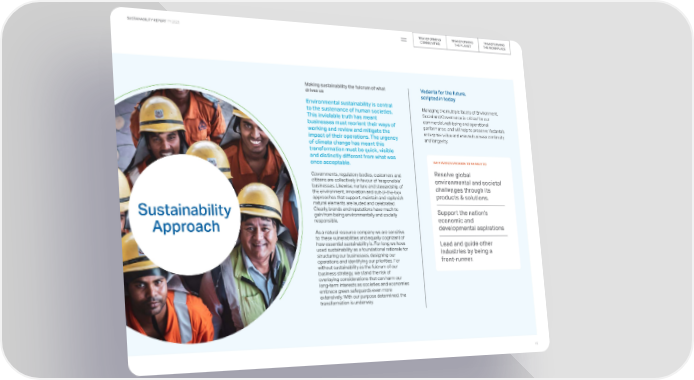The height and width of the screenshot is (380, 694).
Task: Click the page number at bottom right
Action: (536, 343)
